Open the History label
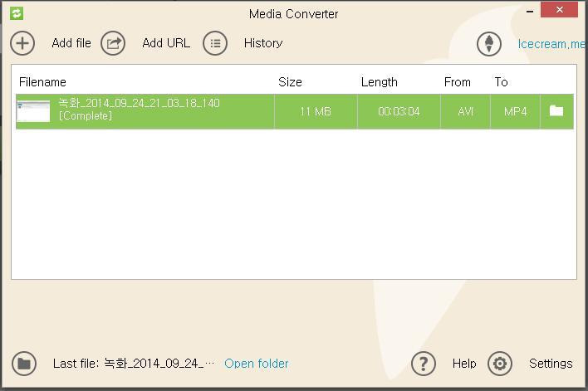Image resolution: width=588 pixels, height=391 pixels. click(x=263, y=43)
